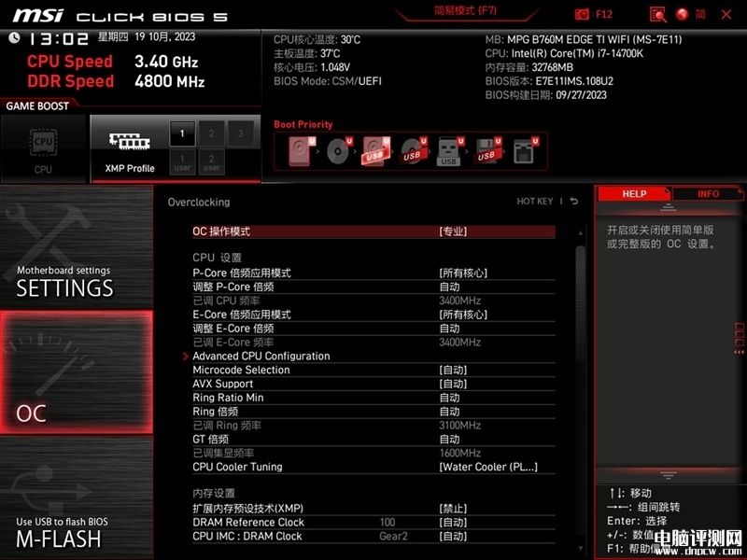Click the HOT KEY label

click(x=534, y=202)
